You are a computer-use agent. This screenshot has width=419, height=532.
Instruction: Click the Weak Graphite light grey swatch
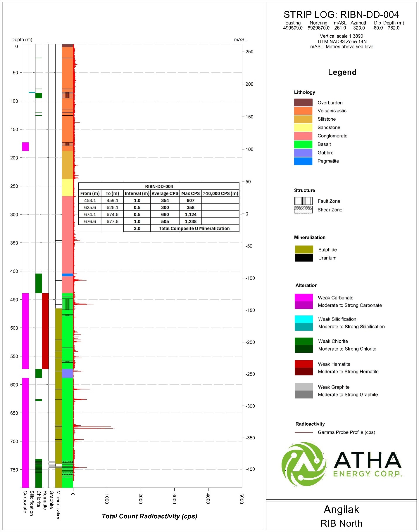click(304, 387)
